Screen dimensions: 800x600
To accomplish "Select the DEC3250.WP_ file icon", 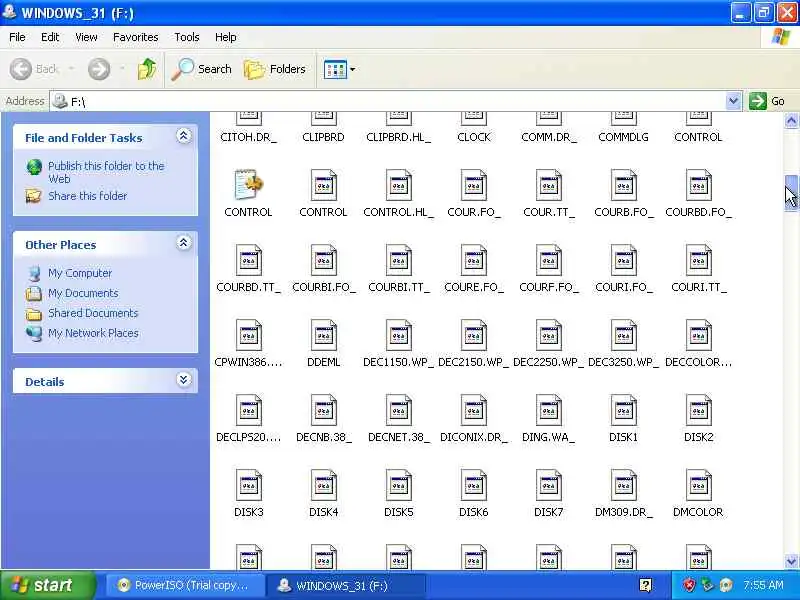I will point(623,335).
